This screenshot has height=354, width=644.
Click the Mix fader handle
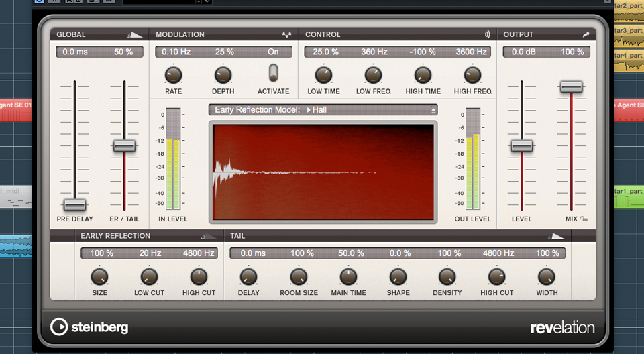(572, 86)
